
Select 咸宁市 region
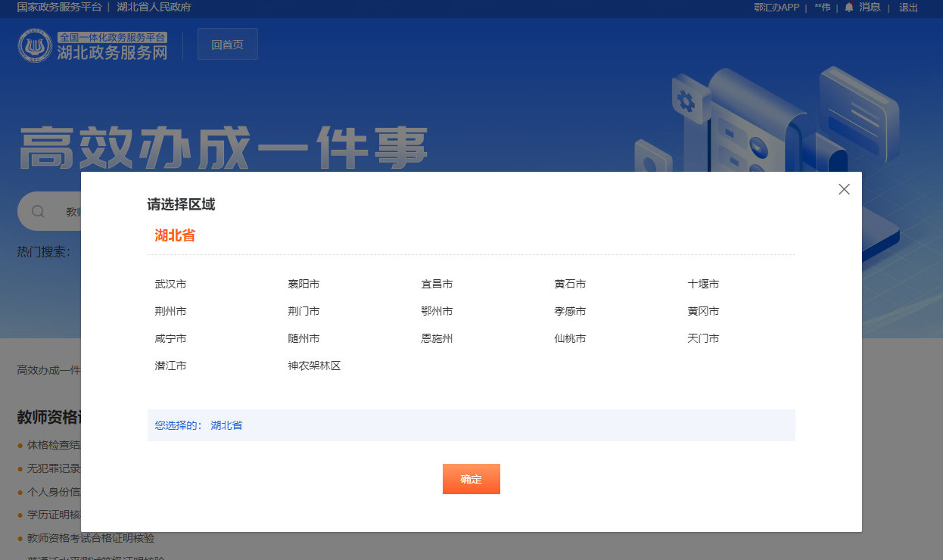pos(170,338)
